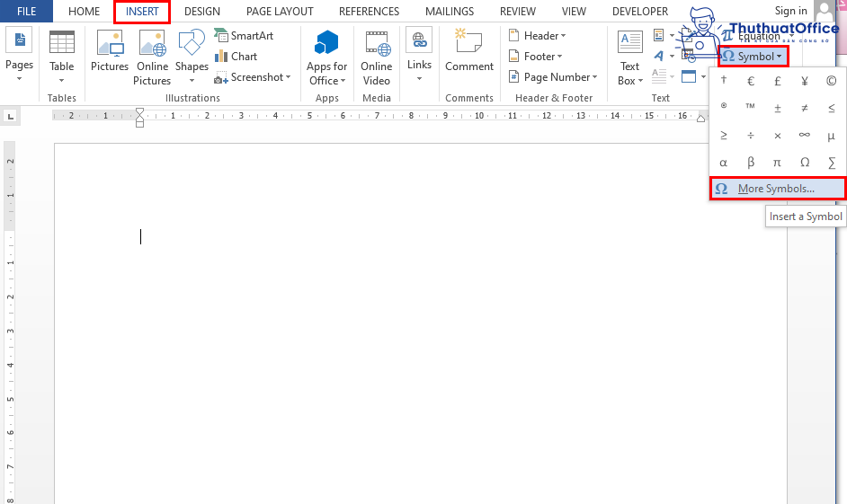The height and width of the screenshot is (504, 847).
Task: Open the Online Video tool
Action: [376, 57]
